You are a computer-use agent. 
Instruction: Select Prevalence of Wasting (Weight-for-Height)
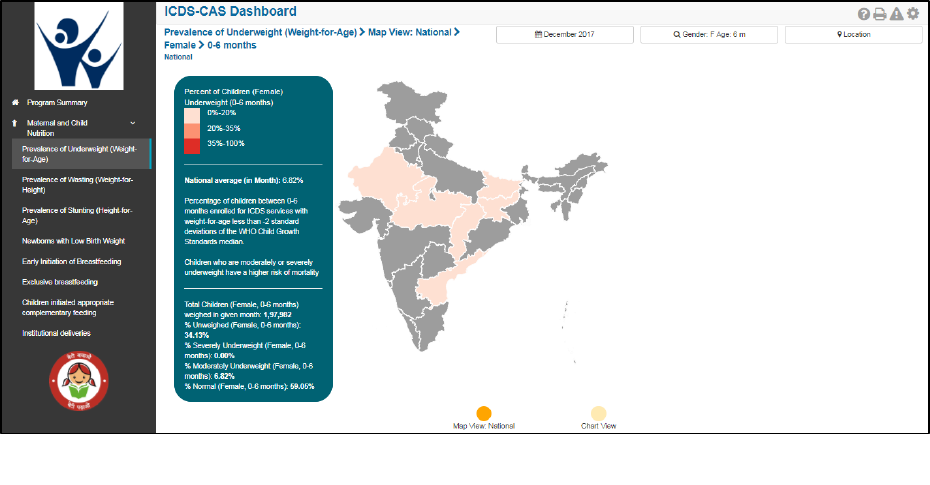78,185
